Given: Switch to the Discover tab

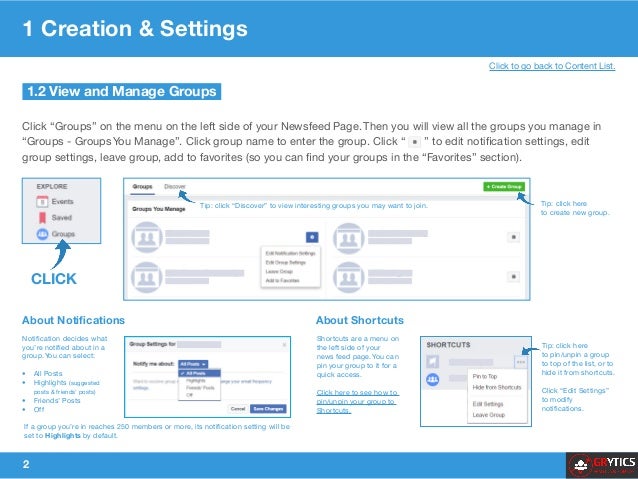Looking at the screenshot, I should tap(175, 186).
